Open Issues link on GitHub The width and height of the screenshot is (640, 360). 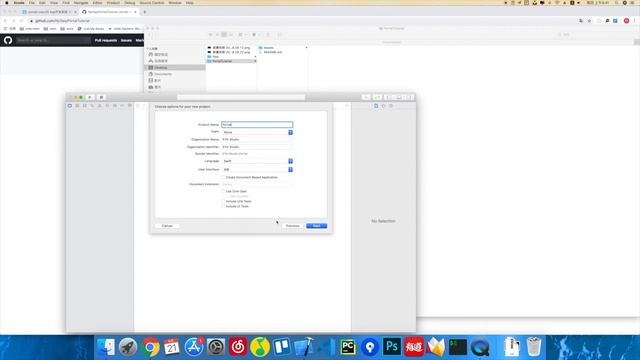pos(126,40)
